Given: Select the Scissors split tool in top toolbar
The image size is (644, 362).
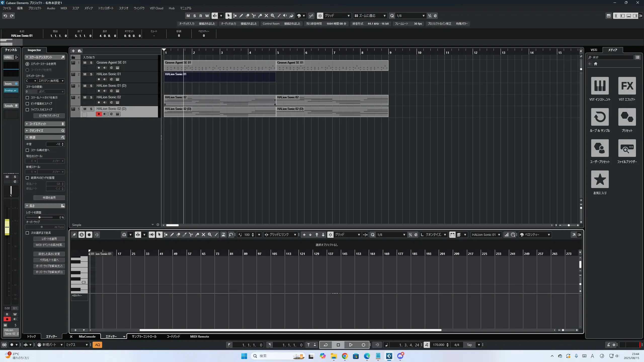Looking at the screenshot, I should (x=254, y=16).
